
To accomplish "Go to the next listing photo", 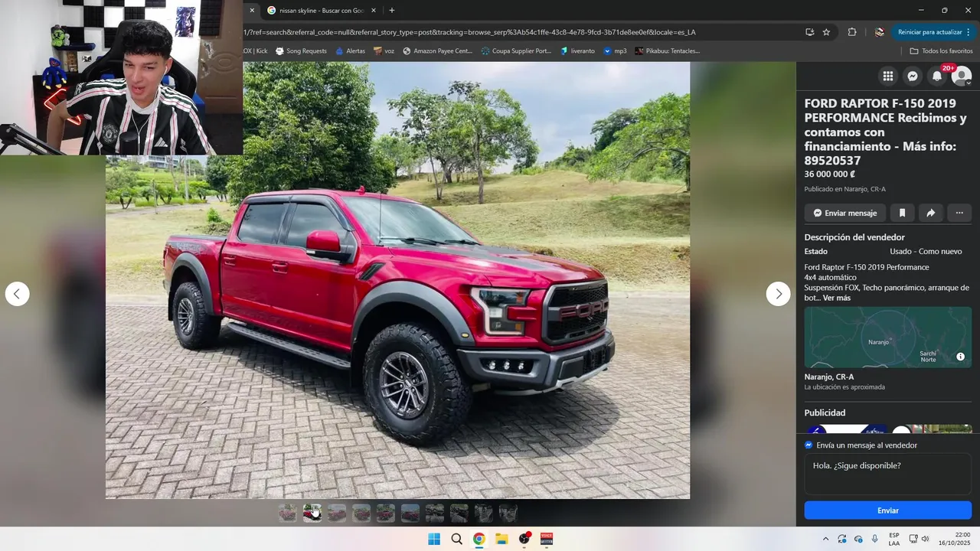I will click(x=779, y=294).
